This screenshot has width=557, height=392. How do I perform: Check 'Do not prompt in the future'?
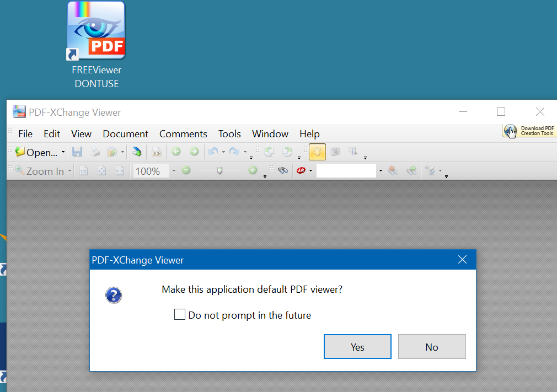coord(180,315)
